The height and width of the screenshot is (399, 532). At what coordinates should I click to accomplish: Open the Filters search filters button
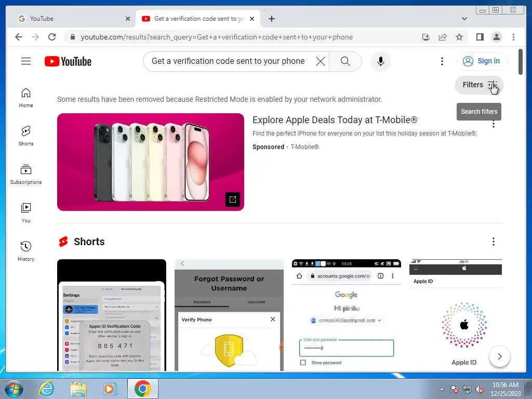click(x=478, y=85)
